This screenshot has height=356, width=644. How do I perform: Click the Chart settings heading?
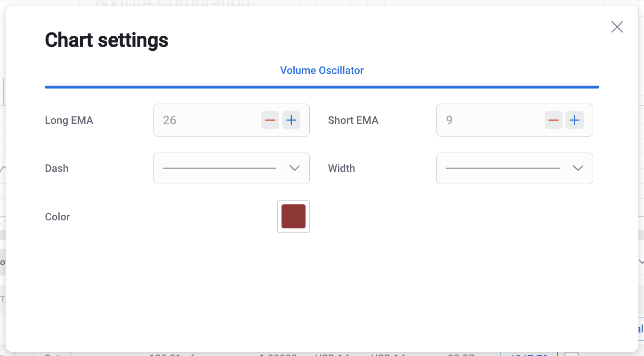pos(106,40)
